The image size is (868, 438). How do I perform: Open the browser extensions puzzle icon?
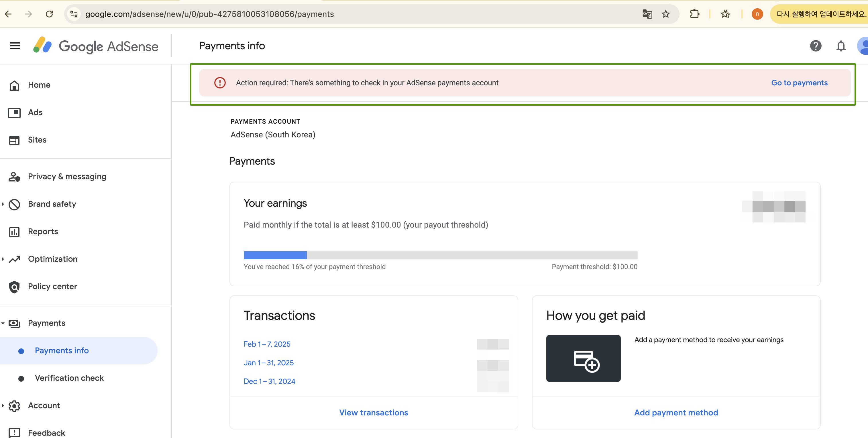point(694,14)
